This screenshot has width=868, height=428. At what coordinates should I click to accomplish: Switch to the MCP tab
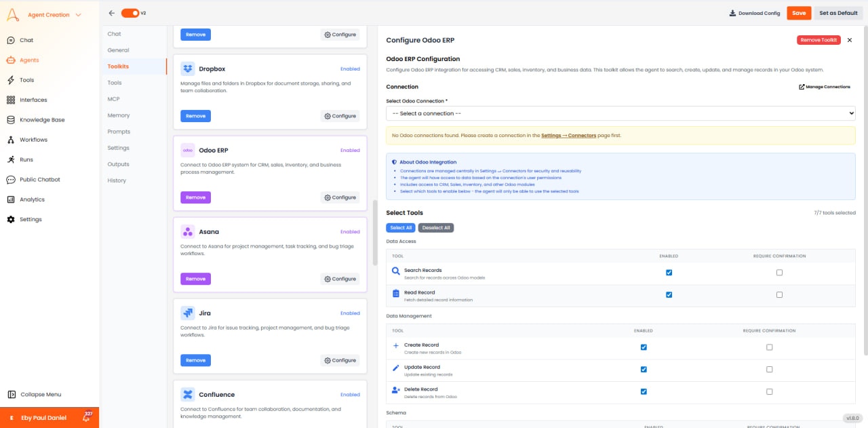(x=113, y=98)
